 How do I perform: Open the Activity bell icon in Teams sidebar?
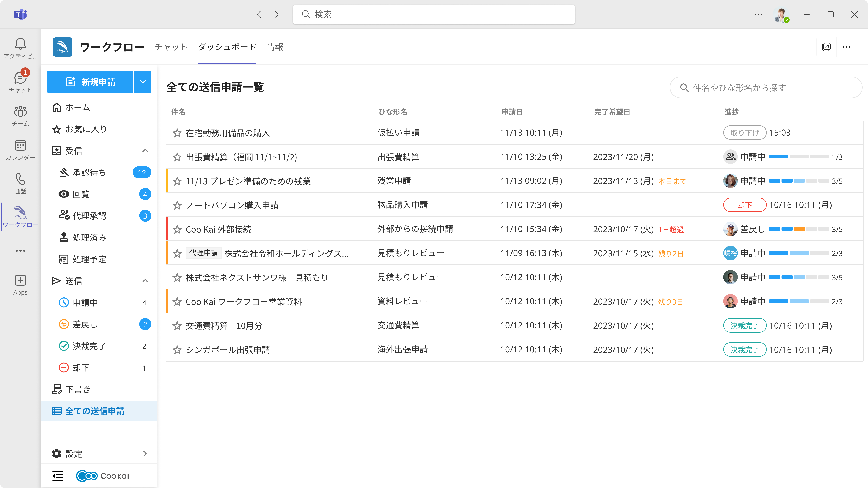click(x=20, y=44)
